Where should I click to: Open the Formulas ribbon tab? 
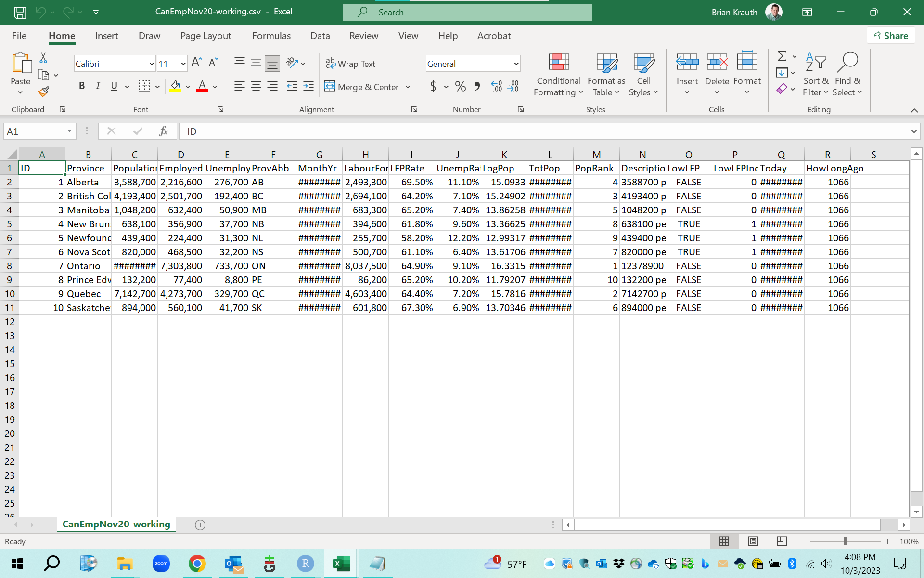pos(271,35)
